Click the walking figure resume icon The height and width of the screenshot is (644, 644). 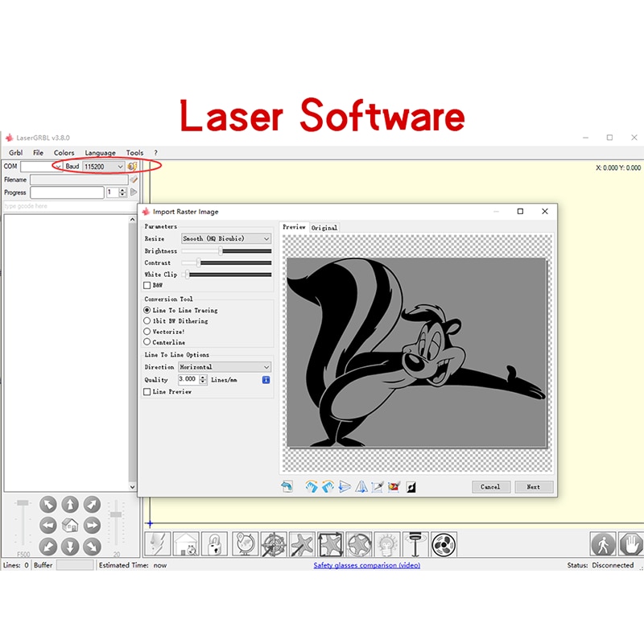602,544
